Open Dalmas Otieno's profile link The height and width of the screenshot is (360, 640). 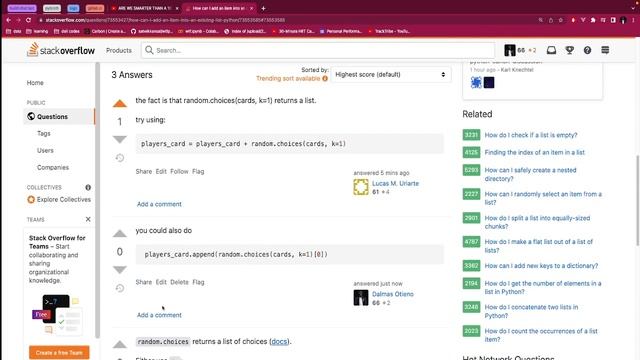393,294
